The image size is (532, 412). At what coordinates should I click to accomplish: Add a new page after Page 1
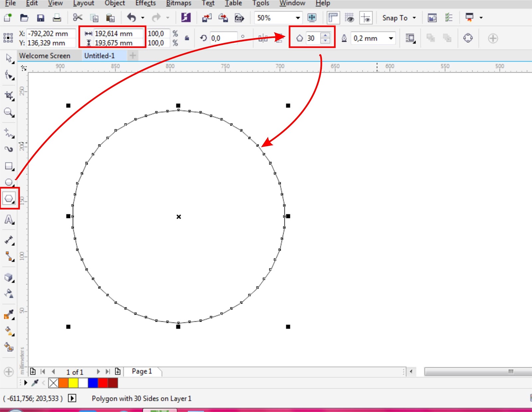[x=118, y=372]
